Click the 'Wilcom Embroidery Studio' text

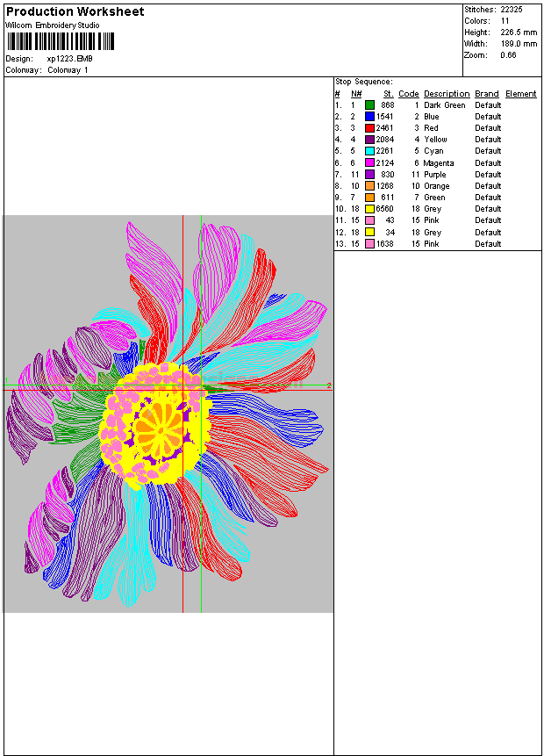(53, 25)
